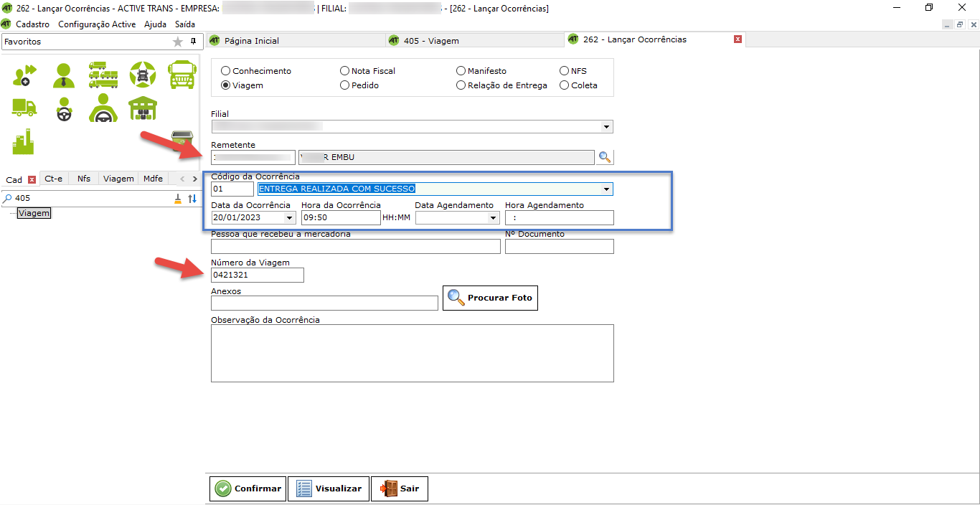Open the businessman with tie favorite icon
Image resolution: width=980 pixels, height=505 pixels.
pyautogui.click(x=64, y=75)
